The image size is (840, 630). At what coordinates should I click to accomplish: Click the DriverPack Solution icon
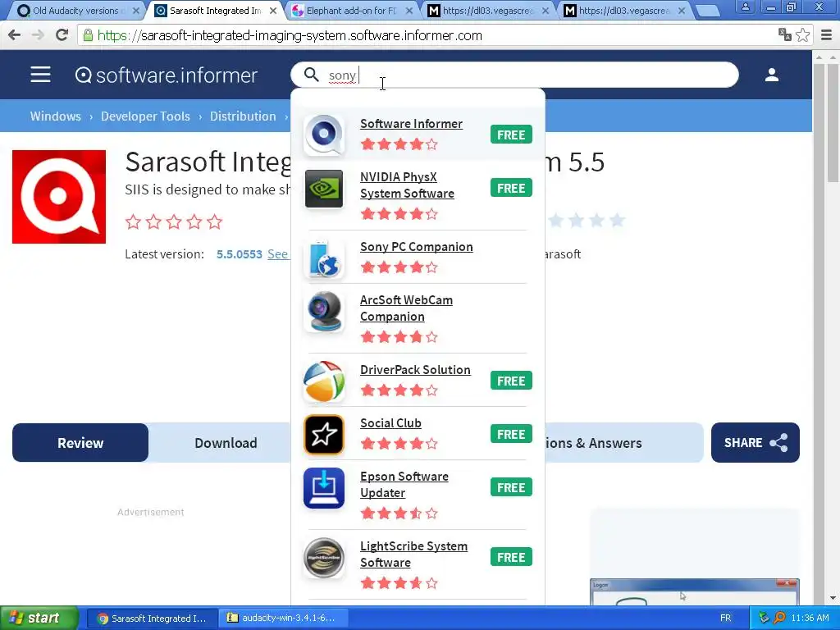(x=323, y=381)
